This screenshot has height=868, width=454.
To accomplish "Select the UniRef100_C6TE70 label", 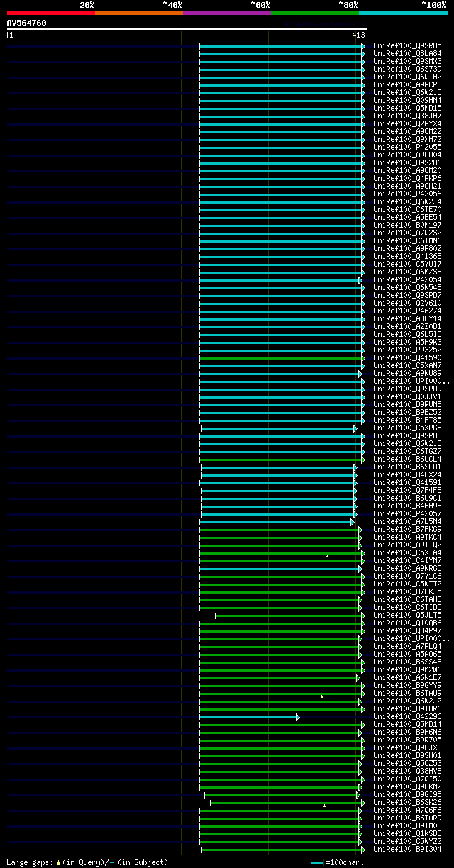I will (407, 209).
